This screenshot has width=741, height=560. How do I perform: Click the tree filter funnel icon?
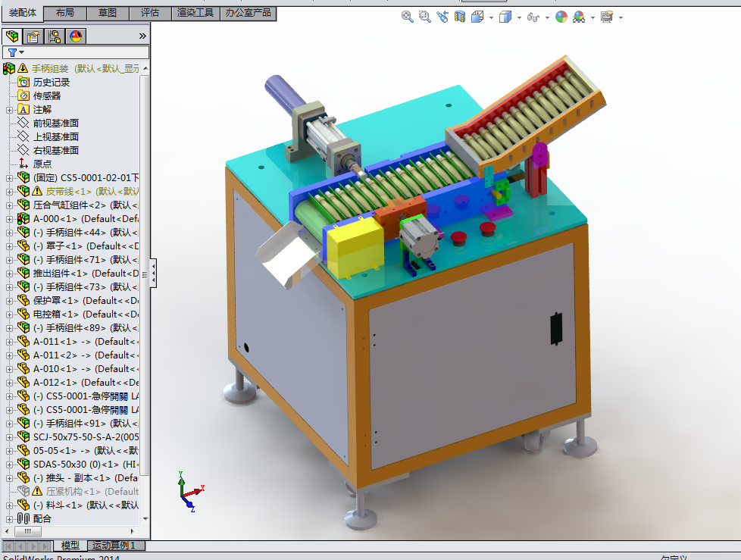tap(12, 52)
